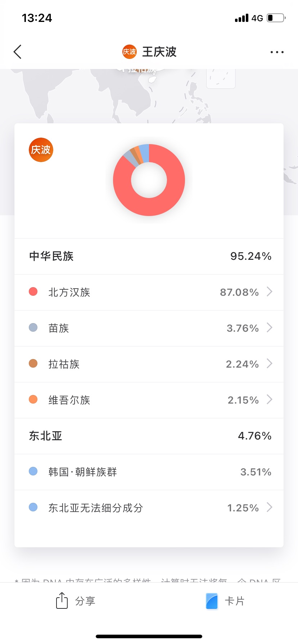Tap the share upload icon
This screenshot has width=298, height=644.
pyautogui.click(x=62, y=601)
